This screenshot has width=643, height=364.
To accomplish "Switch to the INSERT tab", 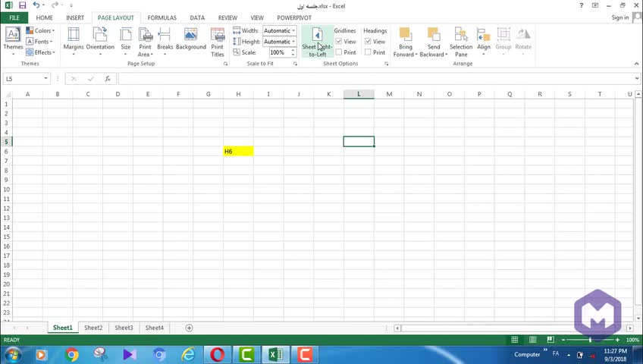I will (x=75, y=17).
